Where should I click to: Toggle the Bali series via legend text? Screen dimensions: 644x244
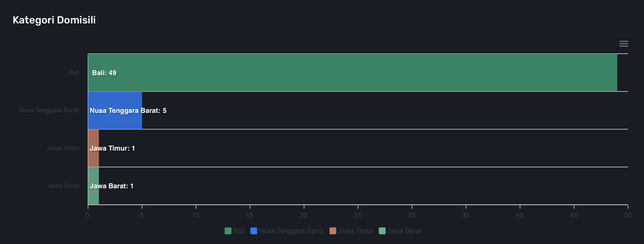pyautogui.click(x=239, y=231)
